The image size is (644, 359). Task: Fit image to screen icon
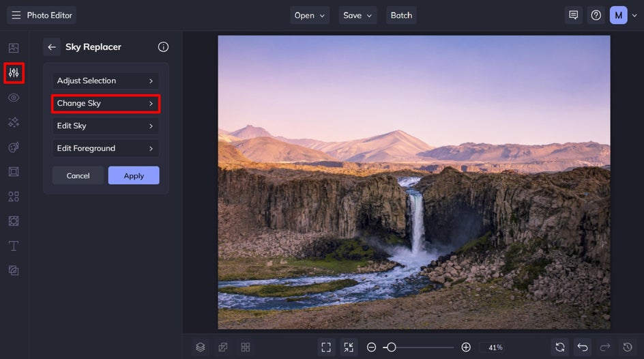tap(326, 347)
